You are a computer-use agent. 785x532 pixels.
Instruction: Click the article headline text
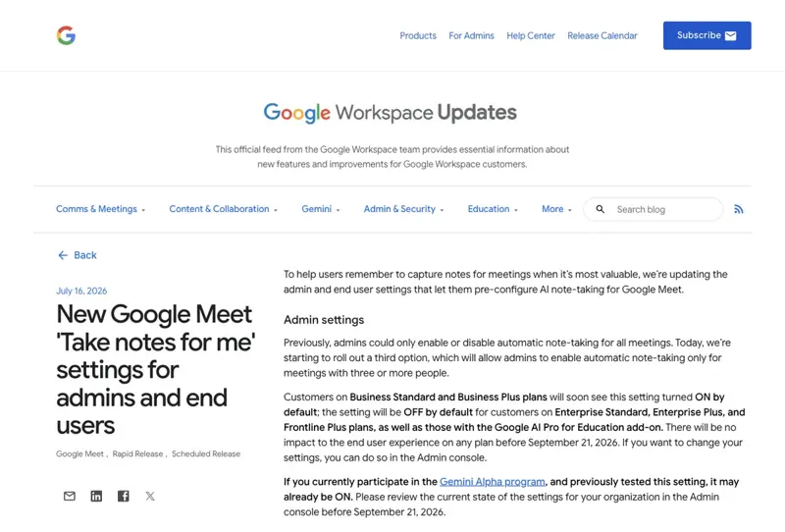tap(156, 370)
